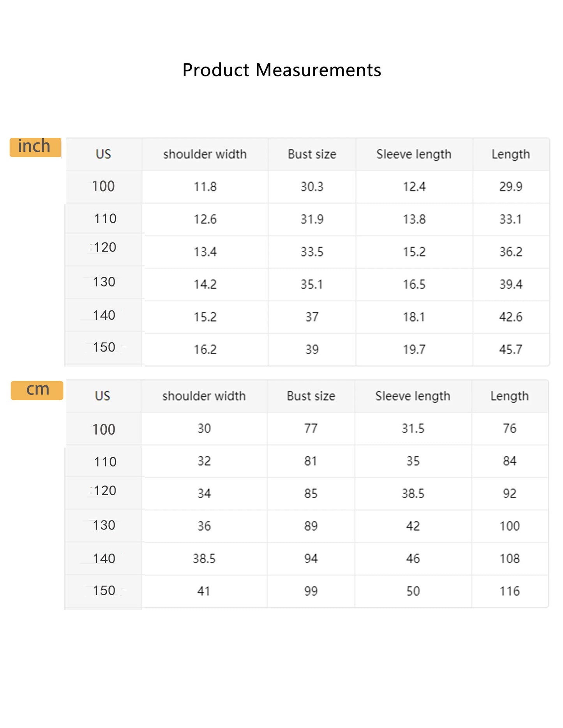Select the 116 length cell
This screenshot has width=563, height=728.
pos(510,591)
